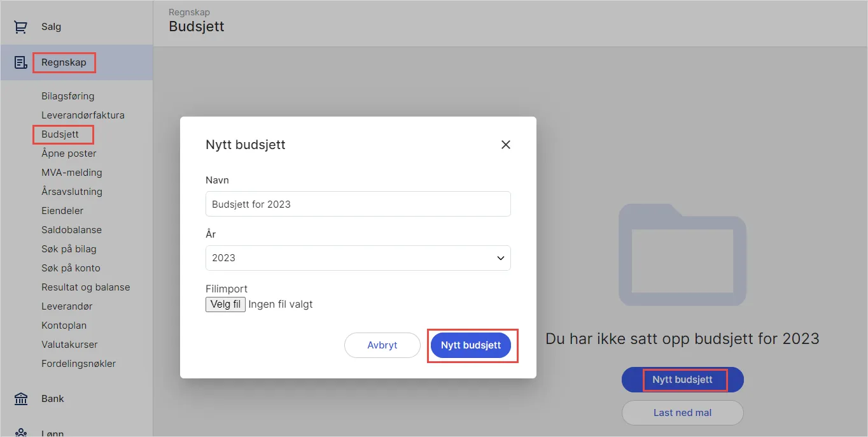The height and width of the screenshot is (437, 868).
Task: Open Resultat og balanse
Action: point(87,287)
